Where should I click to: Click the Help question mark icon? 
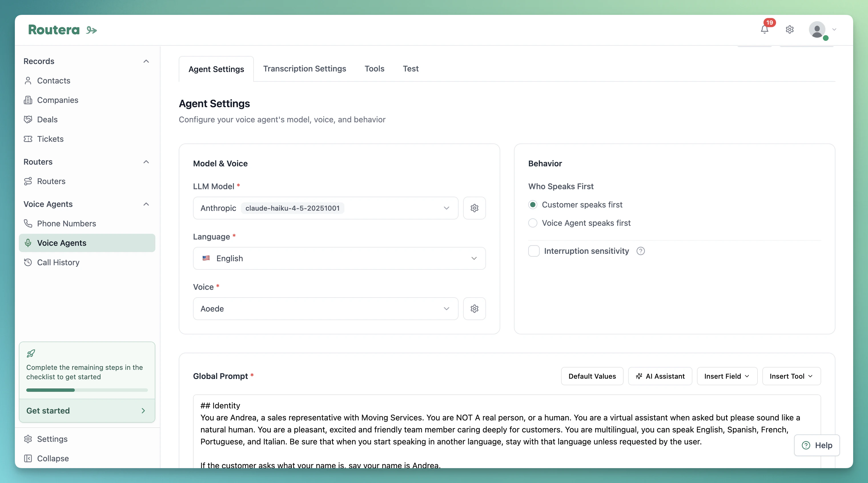806,445
